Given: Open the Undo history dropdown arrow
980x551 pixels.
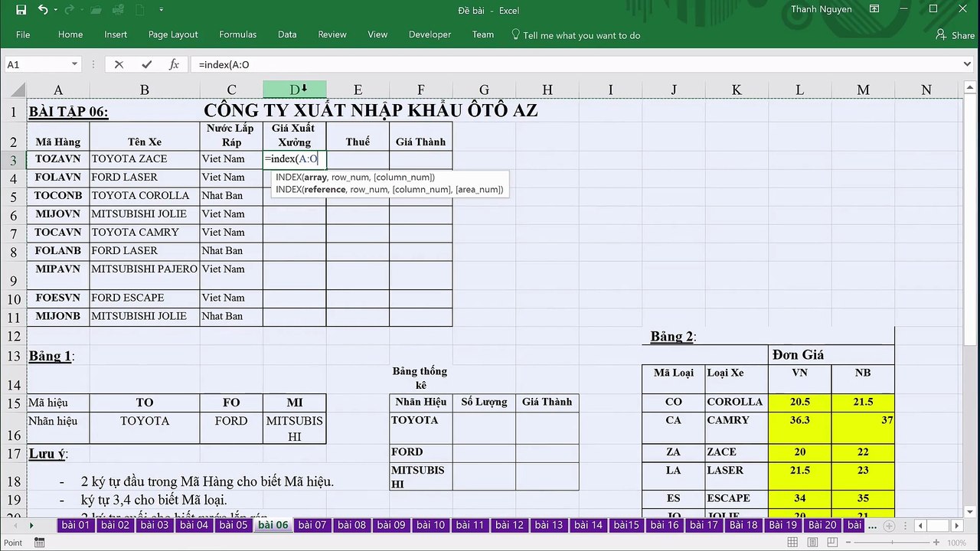Looking at the screenshot, I should [54, 10].
